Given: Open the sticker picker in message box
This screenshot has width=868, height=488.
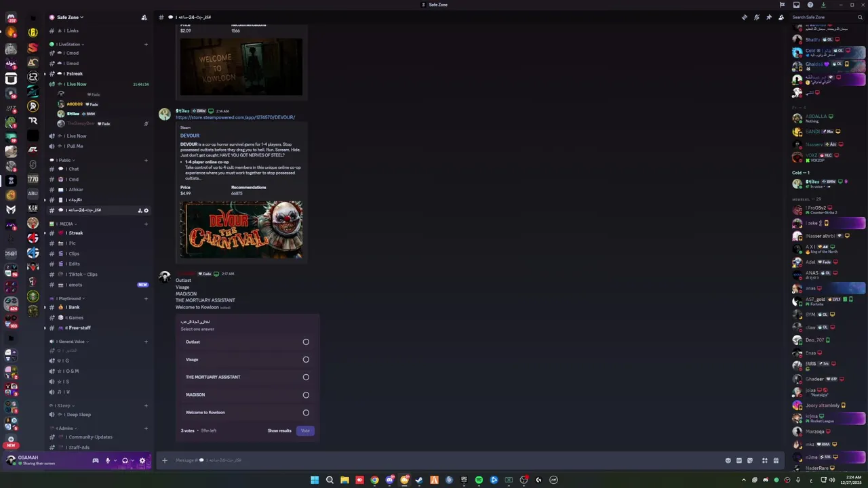Looking at the screenshot, I should point(749,460).
